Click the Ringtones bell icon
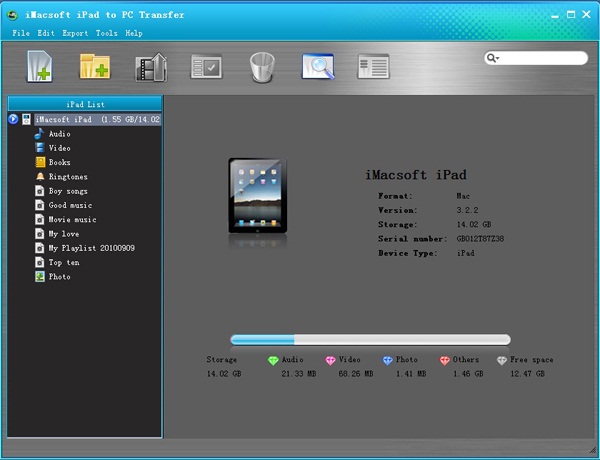Viewport: 600px width, 460px height. (40, 176)
